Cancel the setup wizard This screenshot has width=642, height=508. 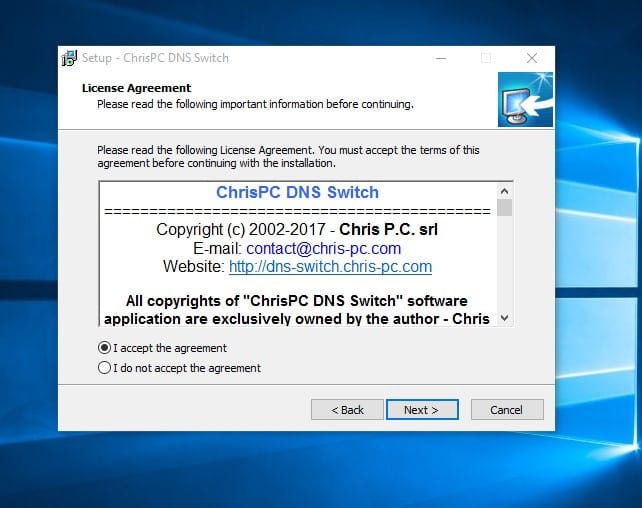(507, 410)
